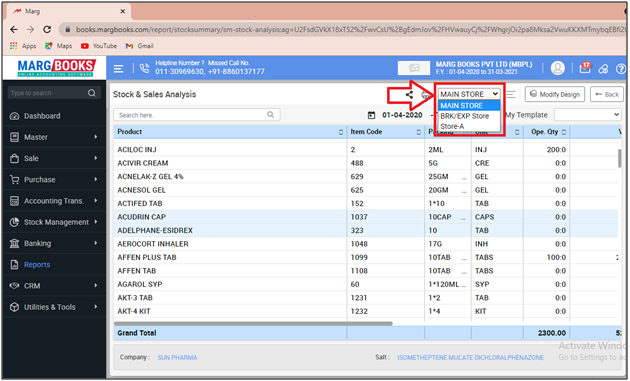Image resolution: width=630 pixels, height=381 pixels.
Task: Select the ACILOC INJ row
Action: 366,150
